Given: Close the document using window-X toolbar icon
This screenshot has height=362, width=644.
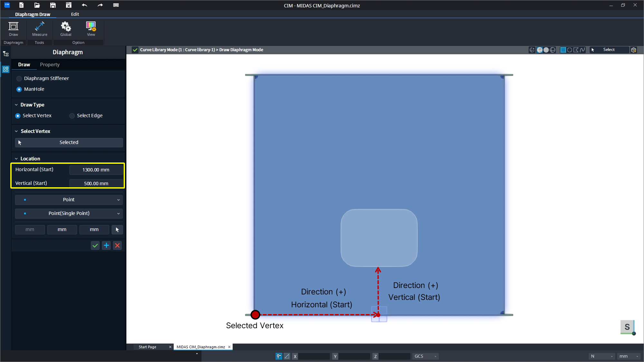Looking at the screenshot, I should pos(69,5).
